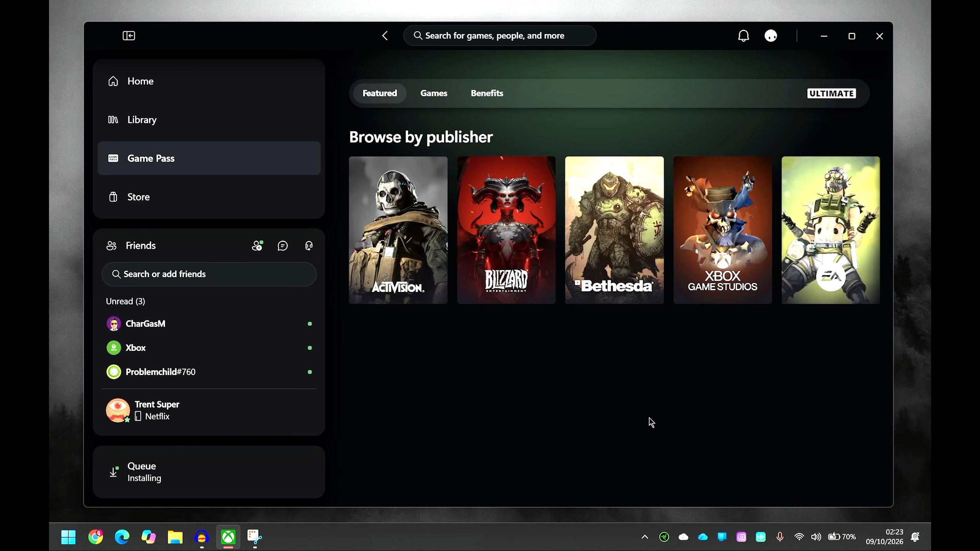Screen dimensions: 980x551
Task: Click Search or add friends field
Action: coord(209,274)
